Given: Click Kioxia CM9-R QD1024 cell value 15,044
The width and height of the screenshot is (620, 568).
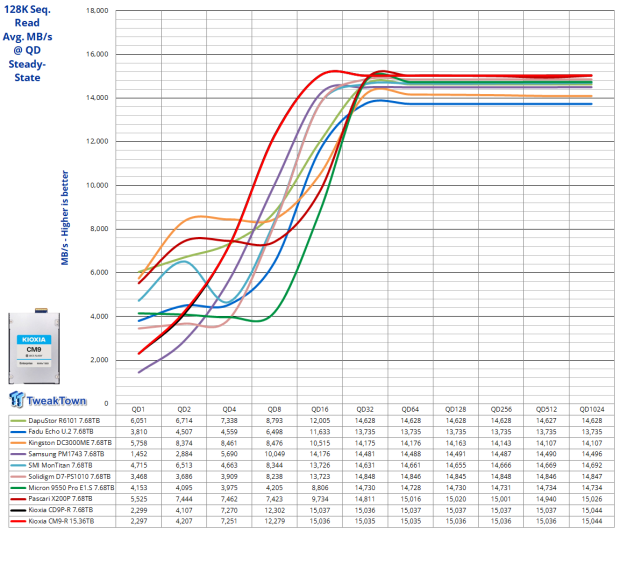Looking at the screenshot, I should [x=592, y=522].
